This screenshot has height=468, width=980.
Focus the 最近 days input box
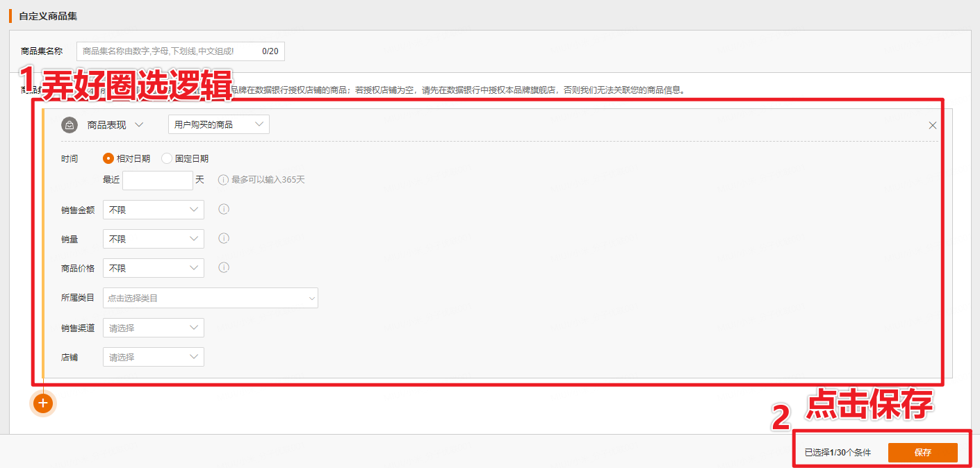coord(158,180)
